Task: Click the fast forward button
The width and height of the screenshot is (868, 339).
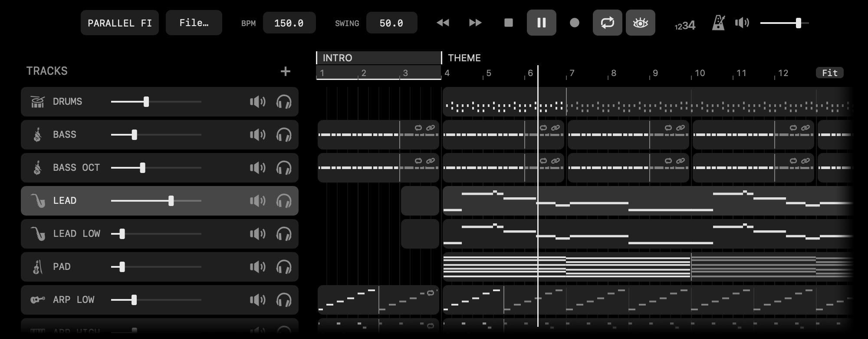Action: [x=475, y=23]
